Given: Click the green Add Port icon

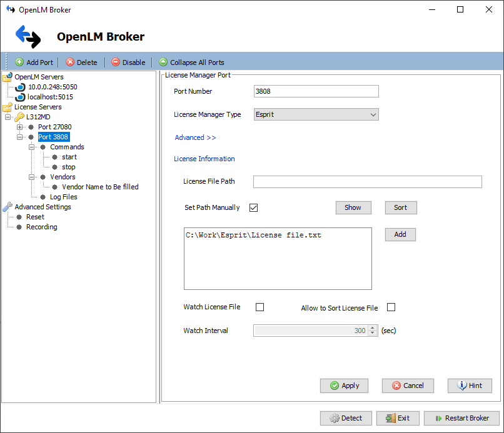Looking at the screenshot, I should click(x=19, y=62).
